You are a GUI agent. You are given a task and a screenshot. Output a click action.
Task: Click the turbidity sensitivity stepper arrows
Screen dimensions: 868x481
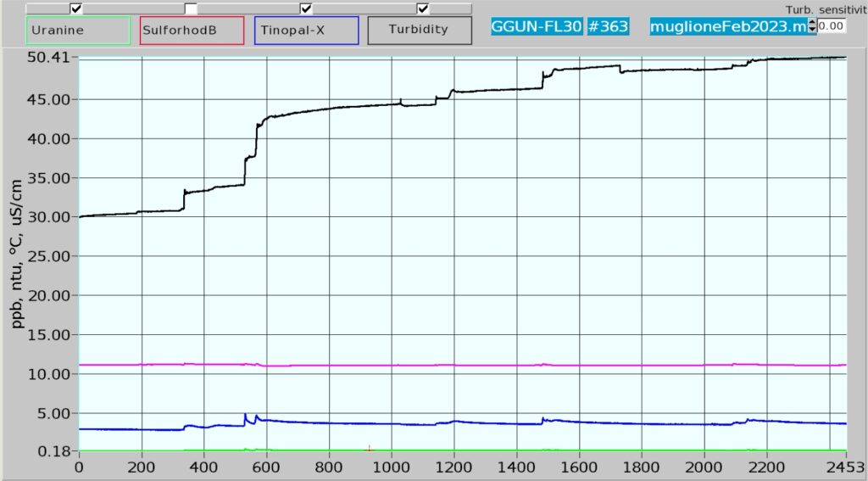[x=812, y=26]
